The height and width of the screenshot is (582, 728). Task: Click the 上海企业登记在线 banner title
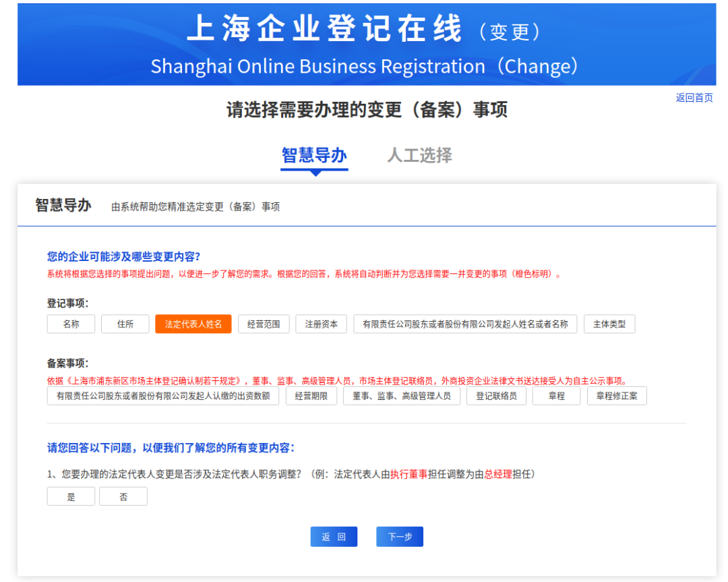(324, 29)
